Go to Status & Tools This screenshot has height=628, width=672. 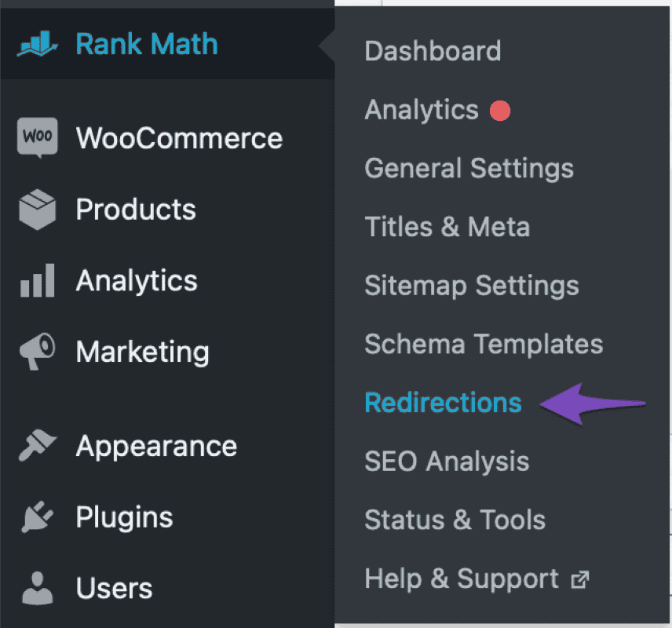pos(455,520)
